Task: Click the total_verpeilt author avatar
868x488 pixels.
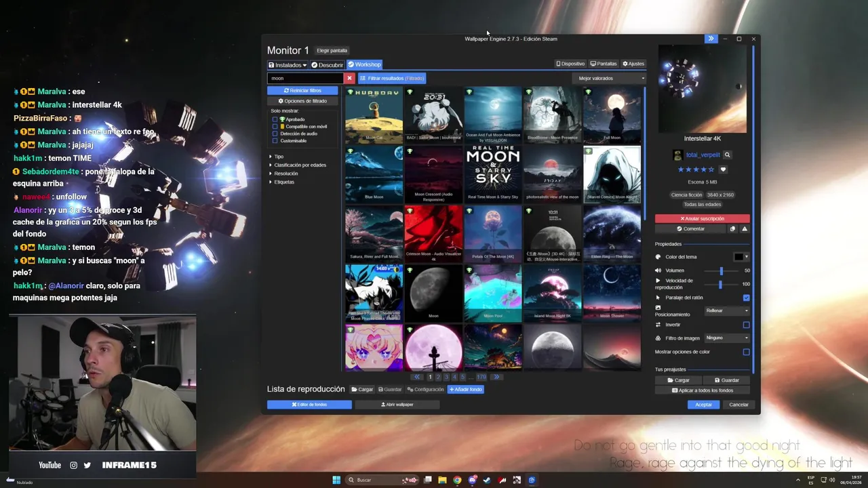Action: pyautogui.click(x=677, y=155)
